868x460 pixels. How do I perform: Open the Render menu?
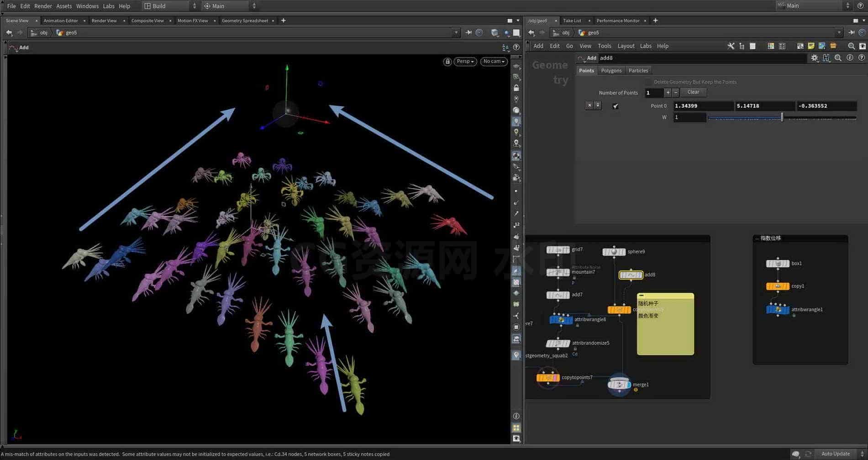tap(43, 6)
